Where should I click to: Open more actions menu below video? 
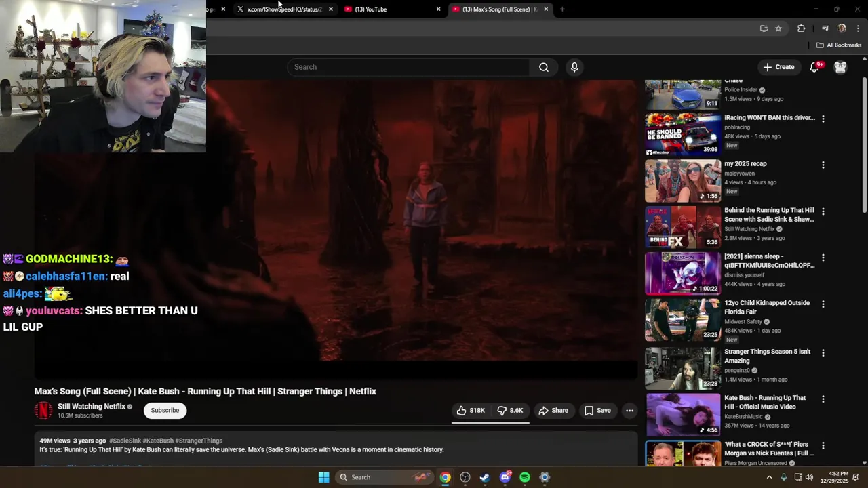(629, 410)
